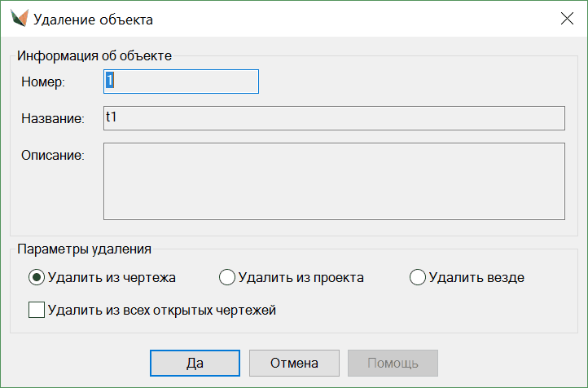This screenshot has width=588, height=388.
Task: Enable Удалить из всех открытых чертежей checkbox
Action: click(x=37, y=310)
